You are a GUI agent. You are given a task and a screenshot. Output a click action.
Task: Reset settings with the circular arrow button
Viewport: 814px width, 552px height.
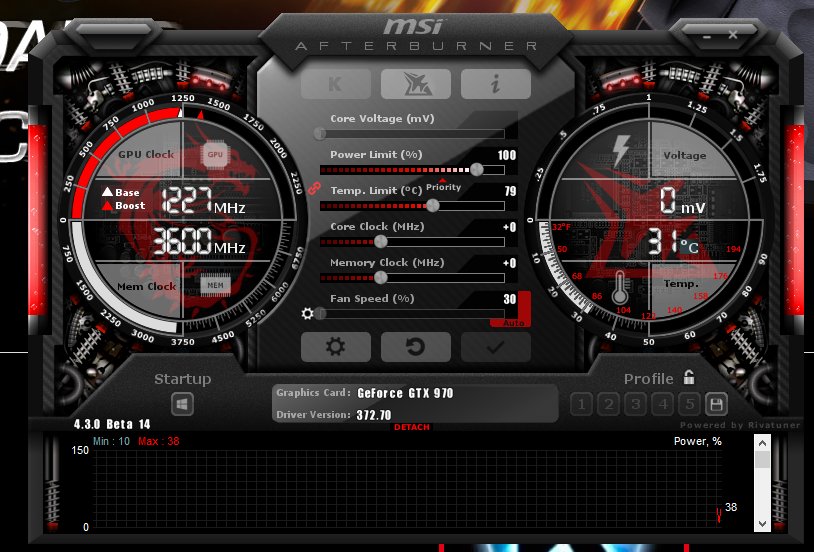(416, 346)
